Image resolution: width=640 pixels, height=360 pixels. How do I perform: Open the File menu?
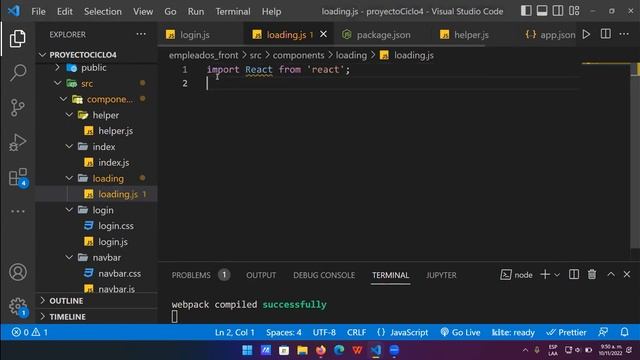38,11
